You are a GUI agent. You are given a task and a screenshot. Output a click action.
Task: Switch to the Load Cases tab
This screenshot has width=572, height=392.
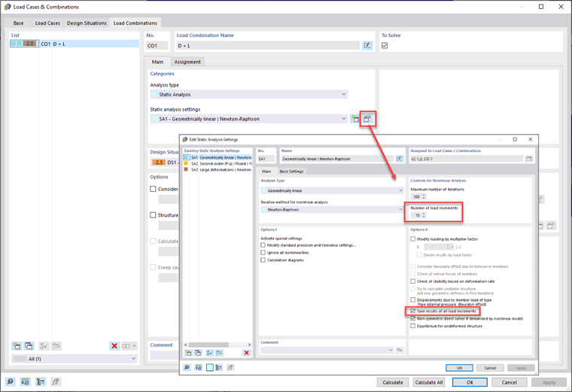pyautogui.click(x=47, y=23)
